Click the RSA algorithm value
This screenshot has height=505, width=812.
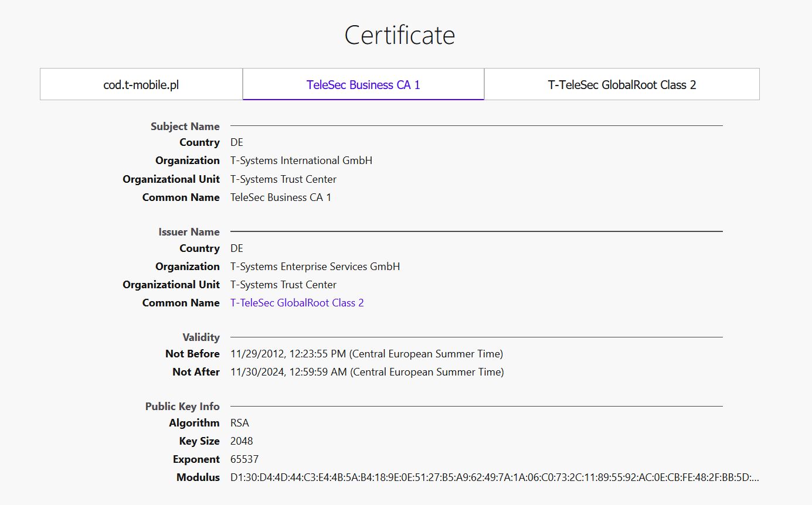[239, 423]
